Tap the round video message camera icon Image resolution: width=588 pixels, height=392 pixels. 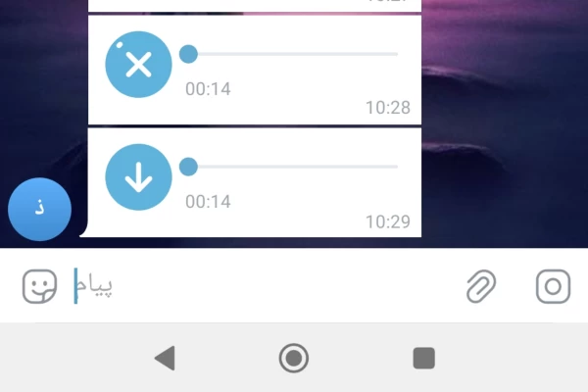[553, 286]
